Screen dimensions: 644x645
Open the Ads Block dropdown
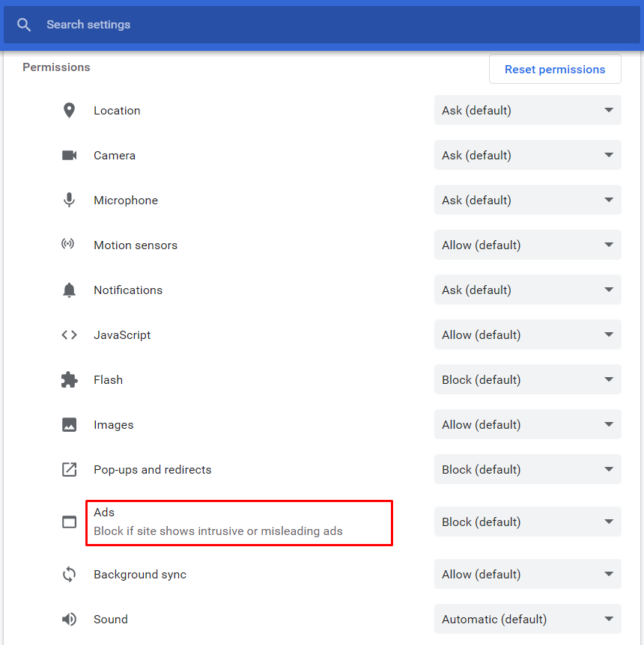click(527, 522)
